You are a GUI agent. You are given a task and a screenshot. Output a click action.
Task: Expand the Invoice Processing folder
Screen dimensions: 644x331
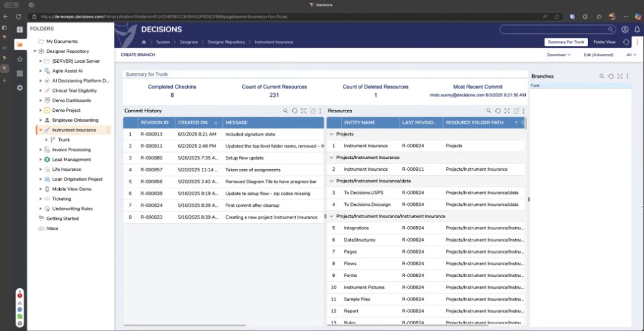[x=41, y=149]
